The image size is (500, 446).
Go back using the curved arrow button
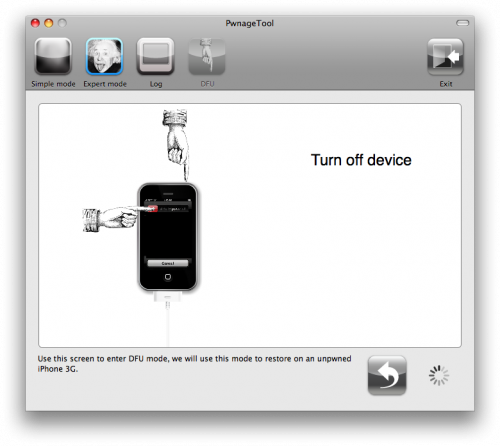pyautogui.click(x=387, y=375)
